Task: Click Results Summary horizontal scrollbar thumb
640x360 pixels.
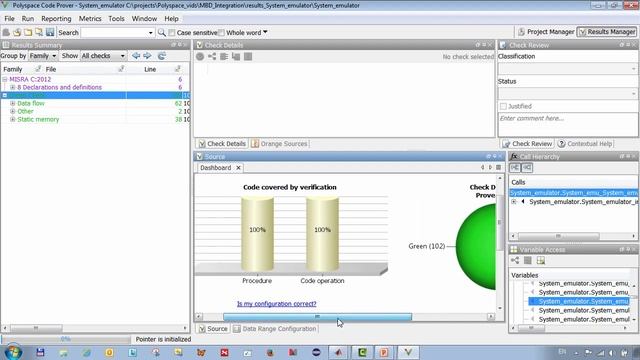Action: click(x=36, y=328)
